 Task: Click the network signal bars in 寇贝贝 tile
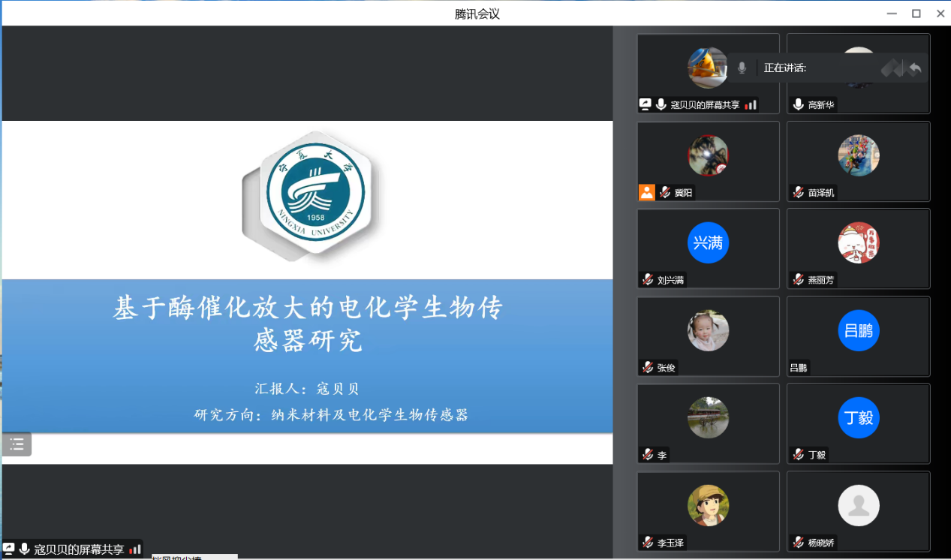pyautogui.click(x=751, y=105)
